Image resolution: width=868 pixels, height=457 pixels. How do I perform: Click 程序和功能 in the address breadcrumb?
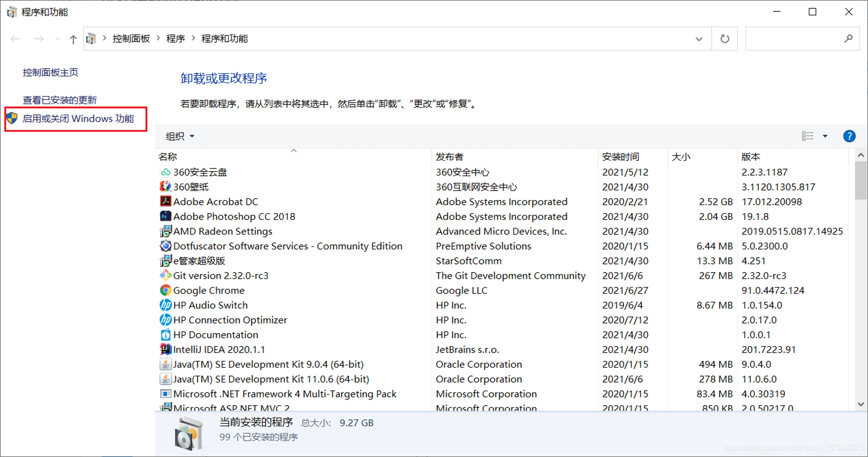pyautogui.click(x=225, y=39)
